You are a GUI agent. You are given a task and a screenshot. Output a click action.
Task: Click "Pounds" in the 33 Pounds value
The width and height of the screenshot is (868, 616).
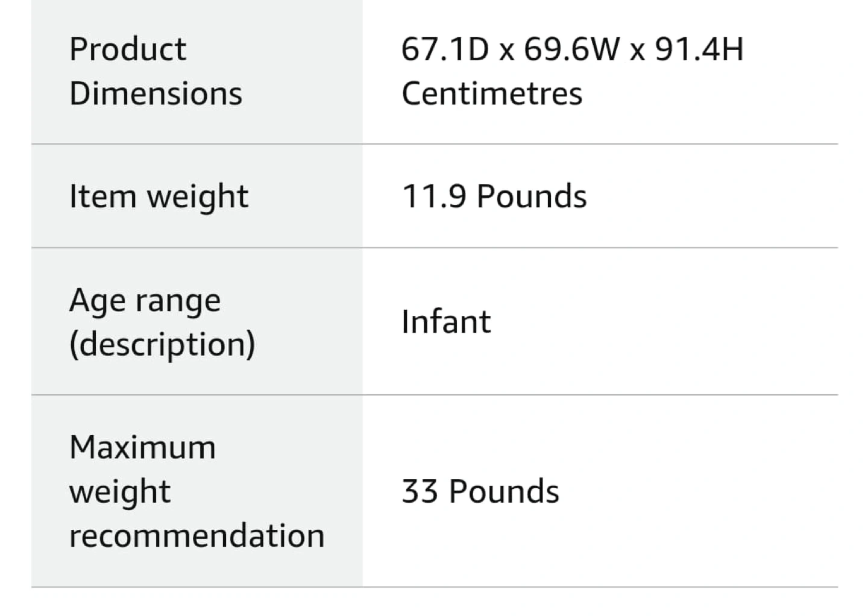tap(505, 491)
